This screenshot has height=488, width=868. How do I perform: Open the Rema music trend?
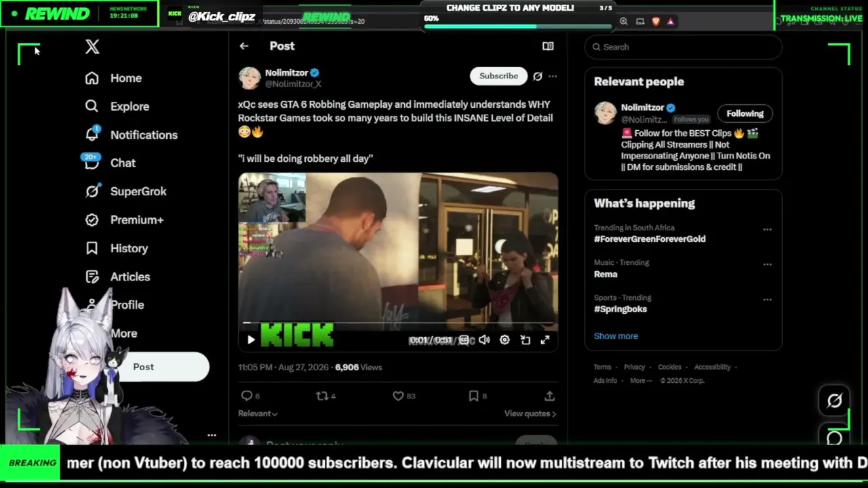coord(606,274)
